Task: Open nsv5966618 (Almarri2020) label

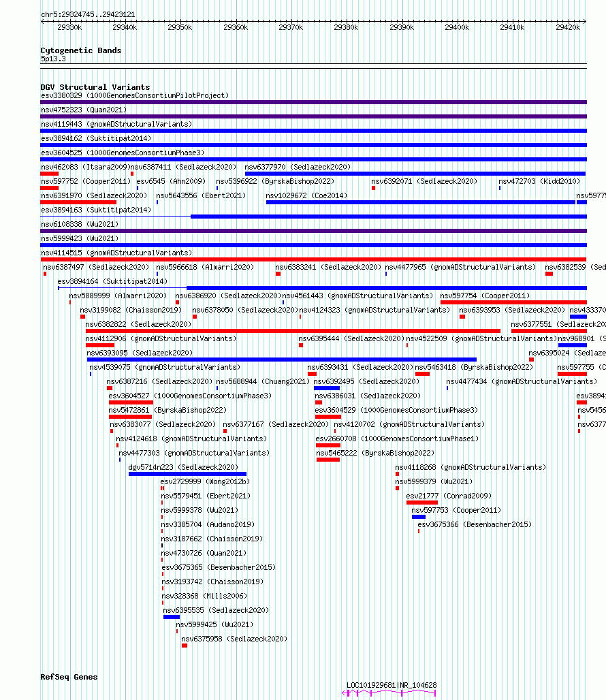Action: [x=205, y=267]
